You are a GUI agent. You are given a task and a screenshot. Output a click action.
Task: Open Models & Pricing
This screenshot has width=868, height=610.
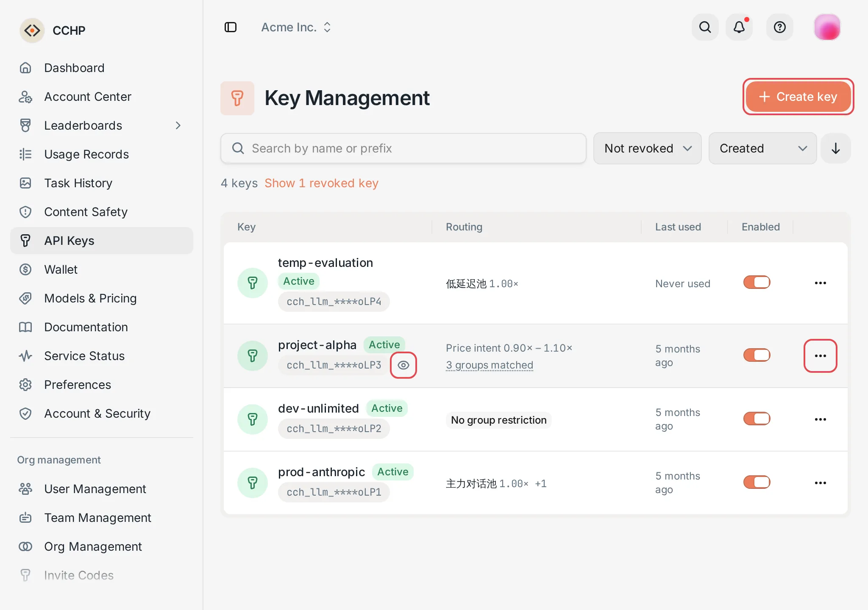tap(102, 298)
